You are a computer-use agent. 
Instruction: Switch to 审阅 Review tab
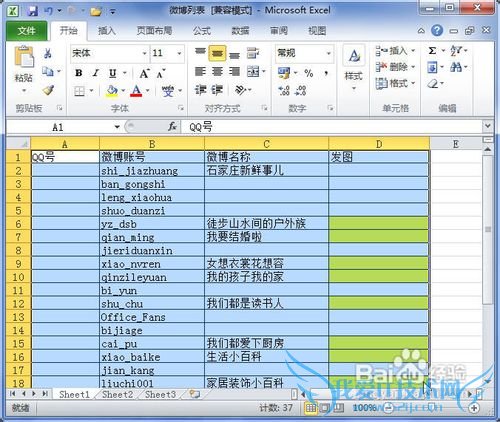(x=279, y=31)
